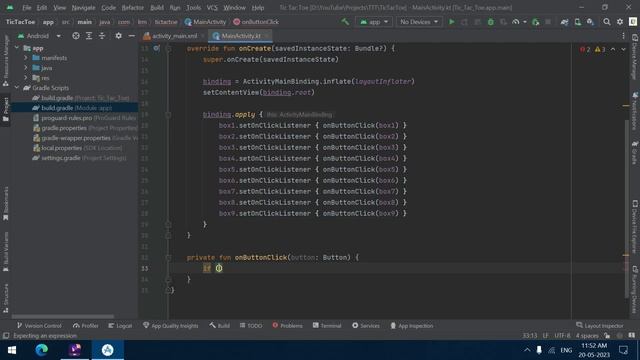Hide the Project panel with minus icon
Image resolution: width=640 pixels, height=360 pixels.
[131, 36]
